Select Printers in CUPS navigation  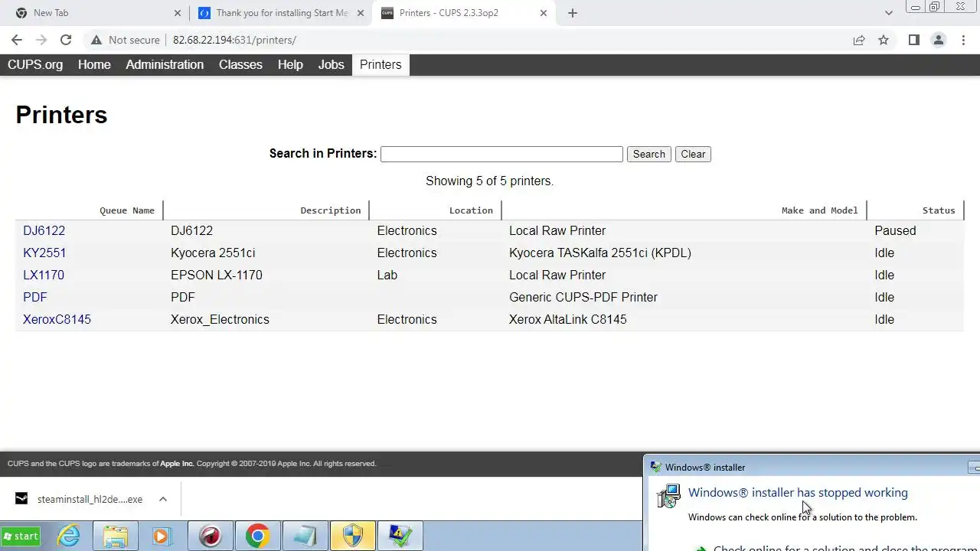[x=381, y=65]
